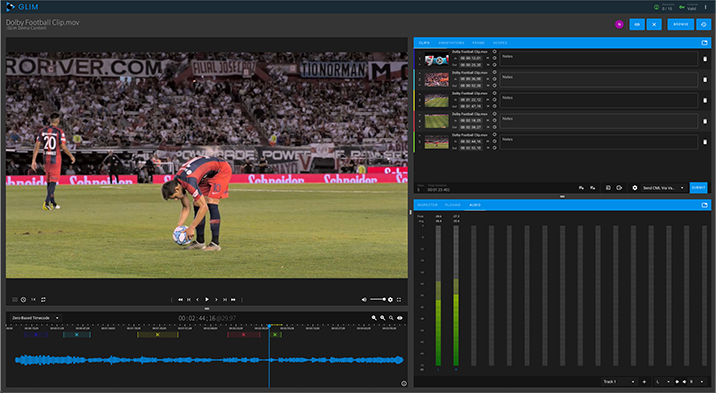Start playback with the play button

tap(206, 299)
